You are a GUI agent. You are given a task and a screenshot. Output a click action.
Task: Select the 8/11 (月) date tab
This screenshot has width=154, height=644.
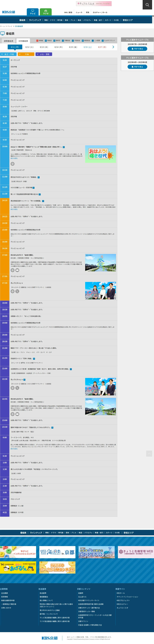(x=15, y=47)
